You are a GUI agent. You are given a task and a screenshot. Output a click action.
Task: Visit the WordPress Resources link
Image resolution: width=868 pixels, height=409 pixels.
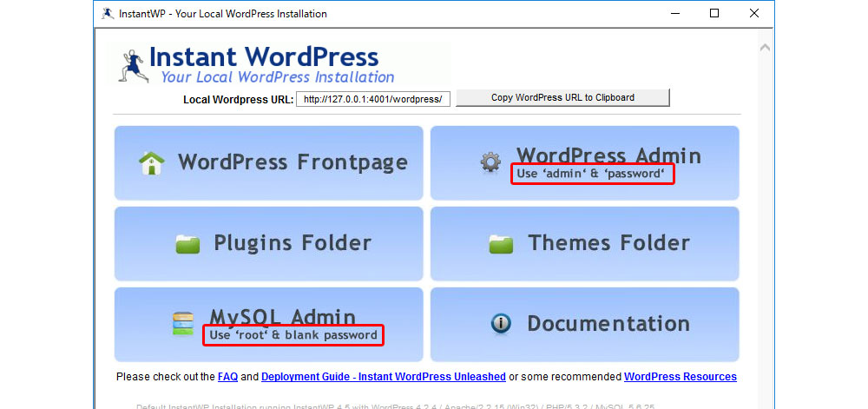[680, 377]
